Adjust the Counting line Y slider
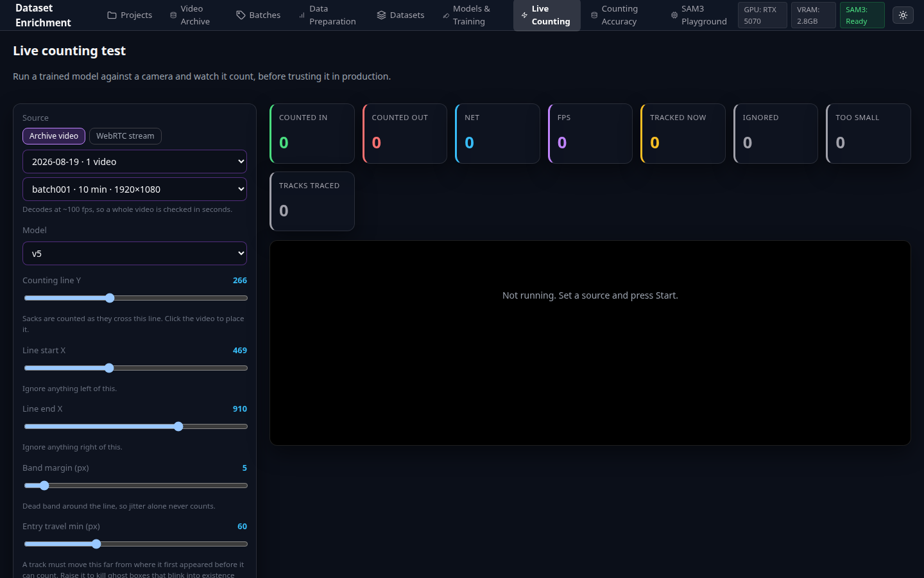924x578 pixels. point(135,298)
